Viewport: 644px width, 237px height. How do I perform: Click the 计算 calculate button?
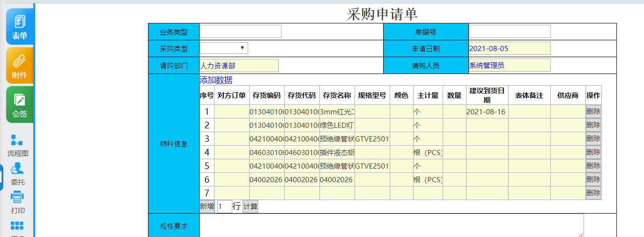click(250, 207)
